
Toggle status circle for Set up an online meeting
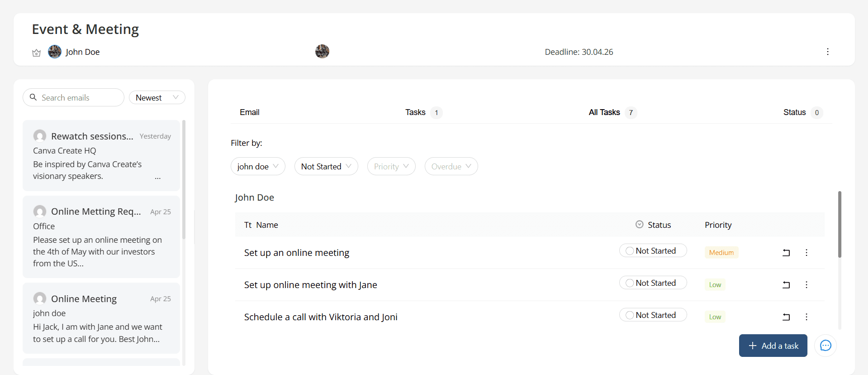[x=629, y=251]
